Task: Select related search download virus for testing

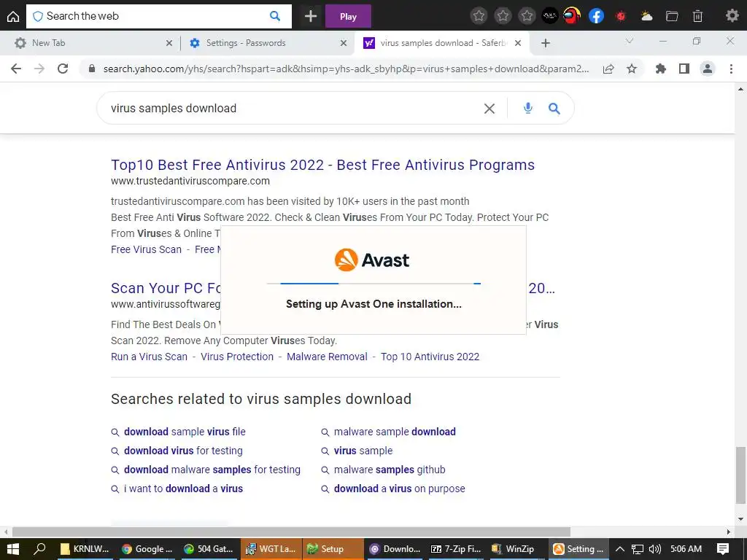Action: click(183, 451)
